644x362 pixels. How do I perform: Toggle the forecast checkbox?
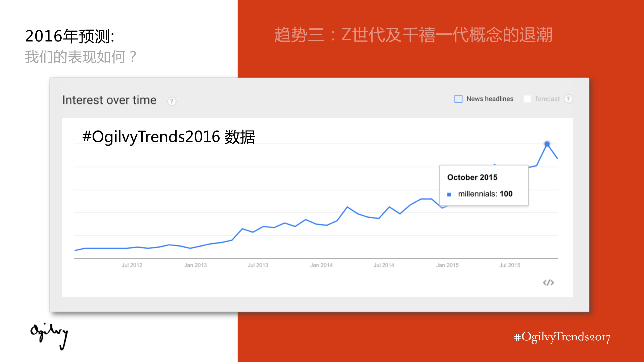point(527,99)
